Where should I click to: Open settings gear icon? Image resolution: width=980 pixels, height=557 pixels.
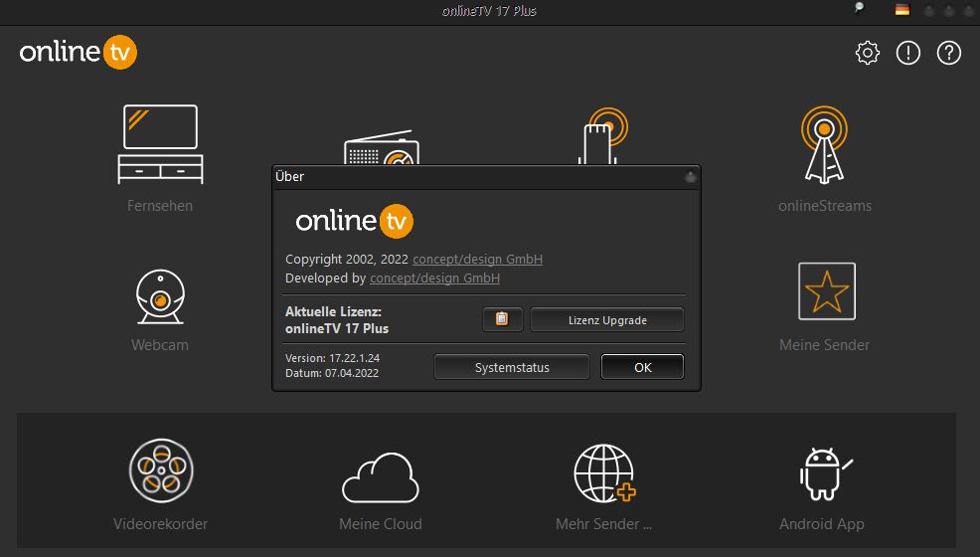(868, 53)
